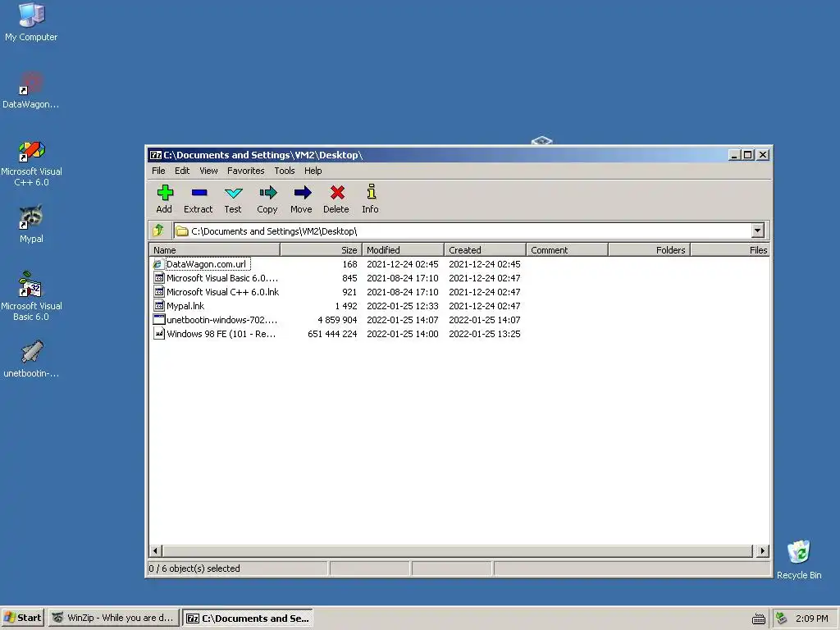Click the horizontal scrollbar right arrow
Image resolution: width=840 pixels, height=630 pixels.
pos(762,550)
